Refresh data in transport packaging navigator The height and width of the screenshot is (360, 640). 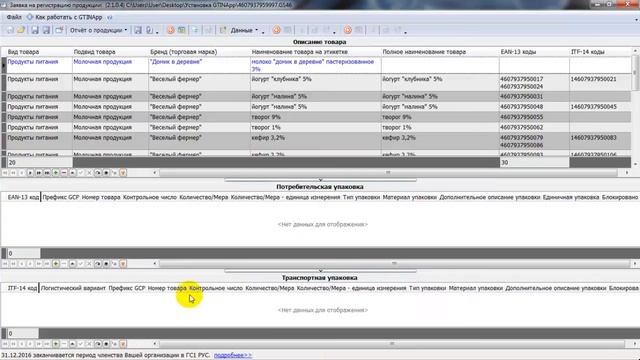pos(98,344)
